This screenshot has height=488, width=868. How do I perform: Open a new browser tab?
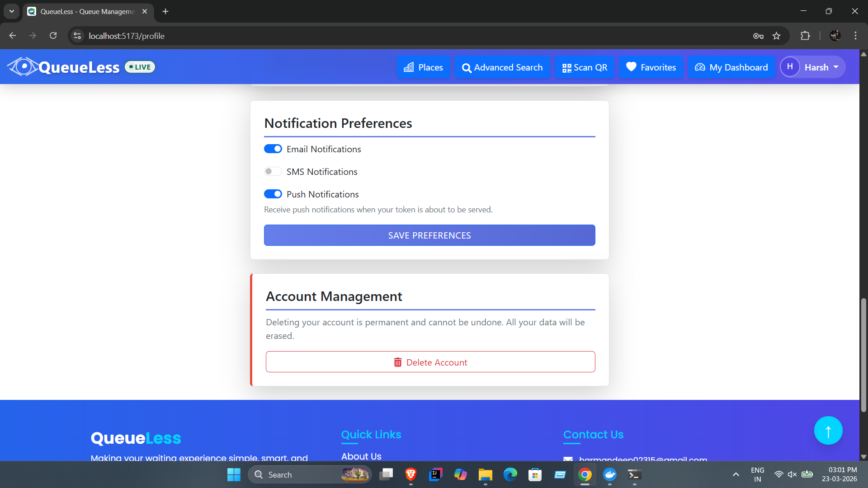tap(165, 11)
